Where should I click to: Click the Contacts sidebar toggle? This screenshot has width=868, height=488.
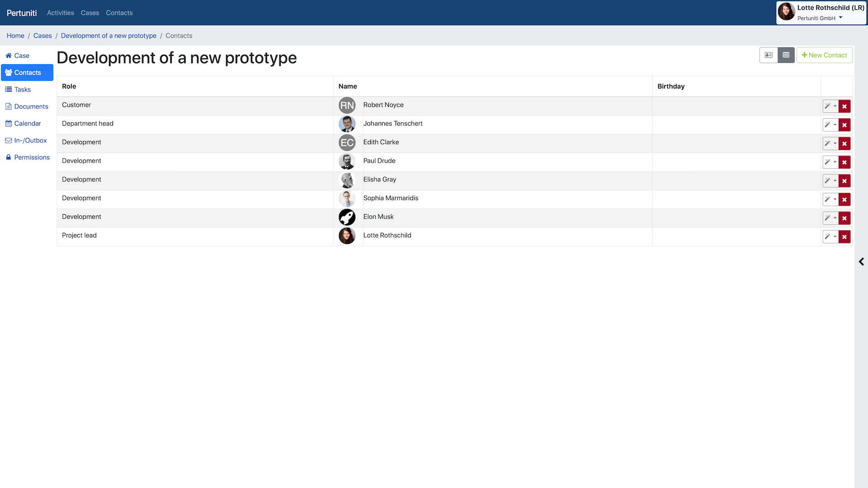pos(28,72)
